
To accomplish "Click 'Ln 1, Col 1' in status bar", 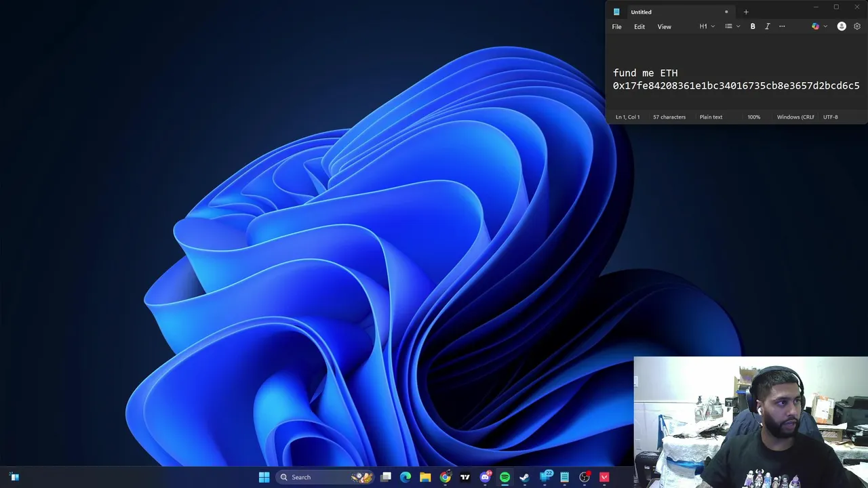I will [627, 117].
